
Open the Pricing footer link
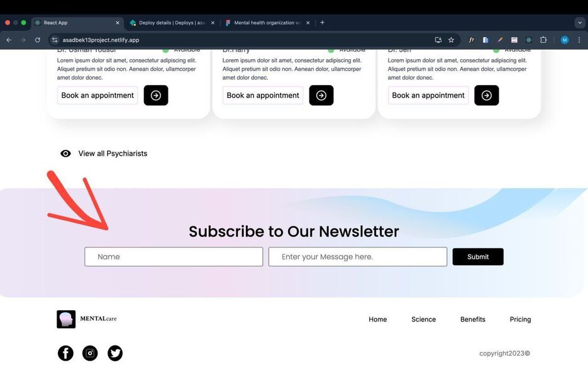(520, 319)
